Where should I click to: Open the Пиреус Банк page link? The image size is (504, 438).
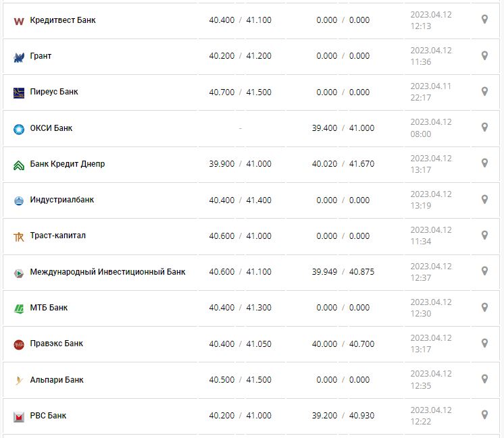click(x=54, y=92)
